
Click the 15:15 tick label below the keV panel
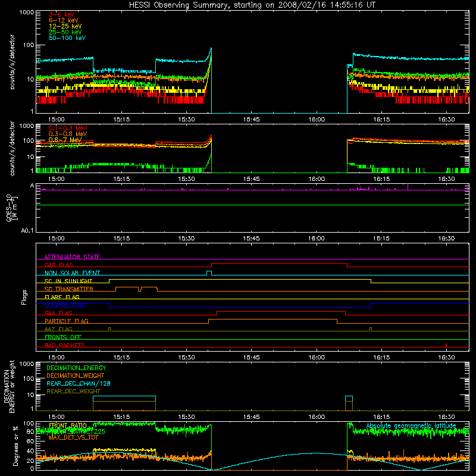point(121,120)
